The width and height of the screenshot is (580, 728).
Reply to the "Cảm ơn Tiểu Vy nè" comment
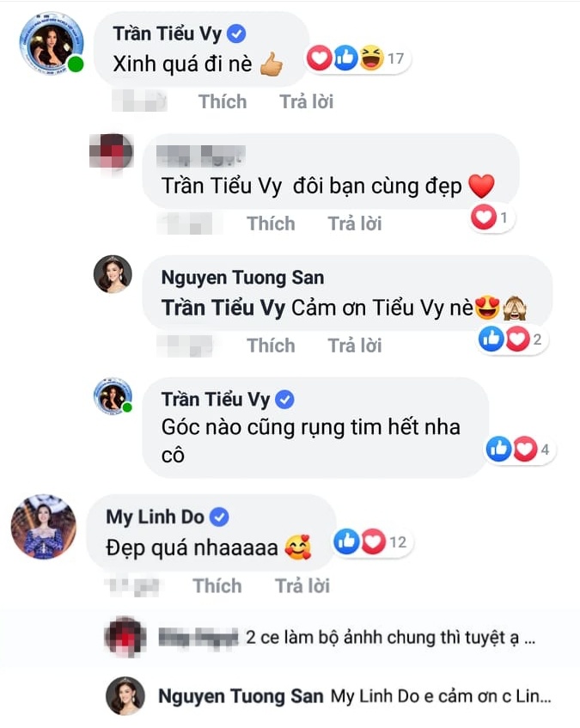[354, 346]
